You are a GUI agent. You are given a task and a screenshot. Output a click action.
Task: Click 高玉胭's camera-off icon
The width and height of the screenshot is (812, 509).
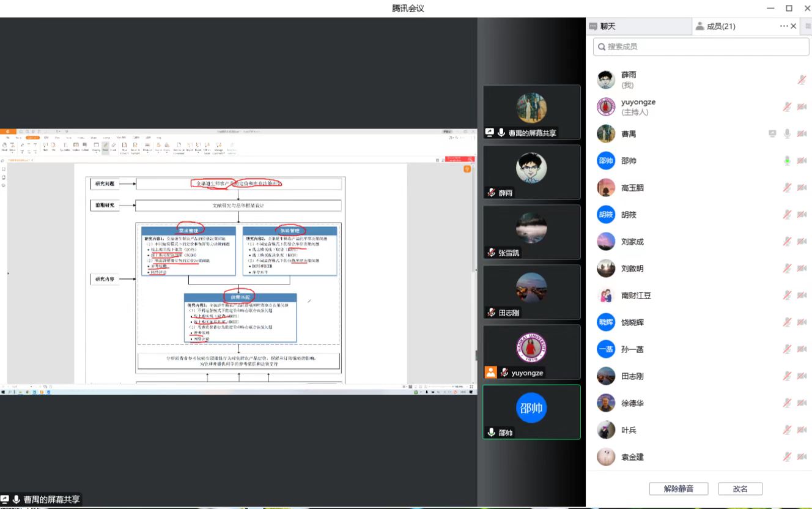click(802, 187)
